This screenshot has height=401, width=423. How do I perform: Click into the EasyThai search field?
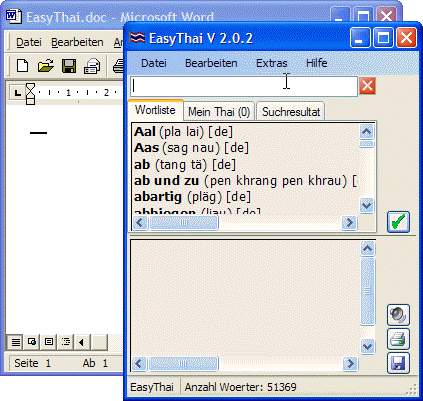point(244,86)
